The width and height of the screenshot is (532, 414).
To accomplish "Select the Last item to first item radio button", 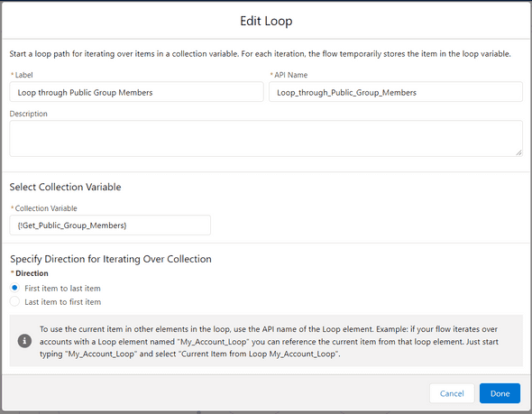I will 14,301.
